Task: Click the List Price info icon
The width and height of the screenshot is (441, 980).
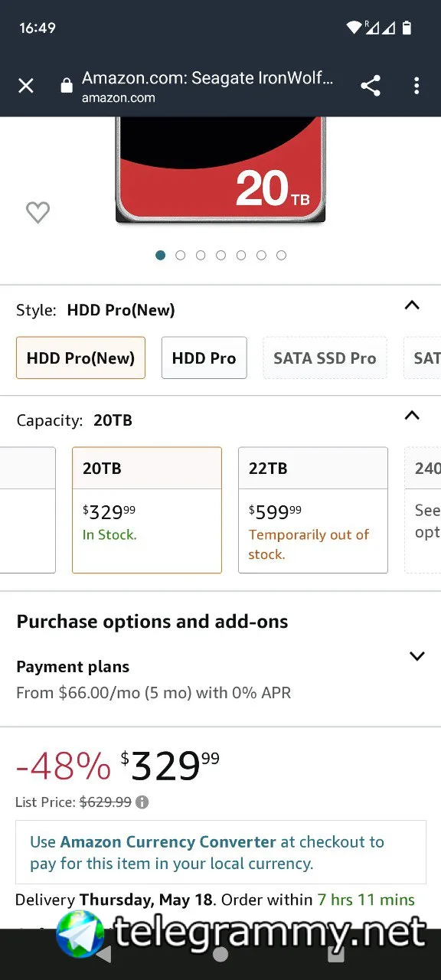Action: pyautogui.click(x=142, y=802)
